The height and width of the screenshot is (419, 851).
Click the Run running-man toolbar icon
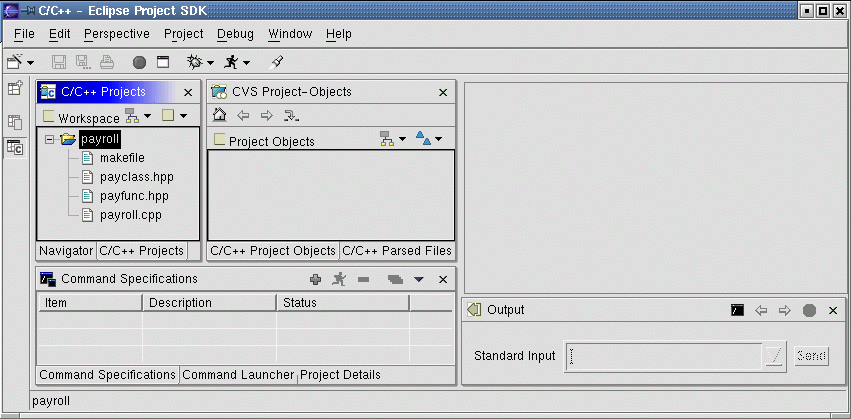(231, 62)
